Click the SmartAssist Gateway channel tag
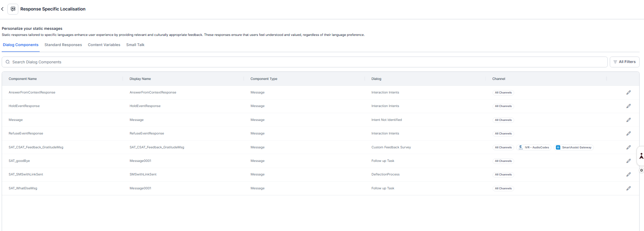Viewport: 644px width, 231px height. pos(574,147)
